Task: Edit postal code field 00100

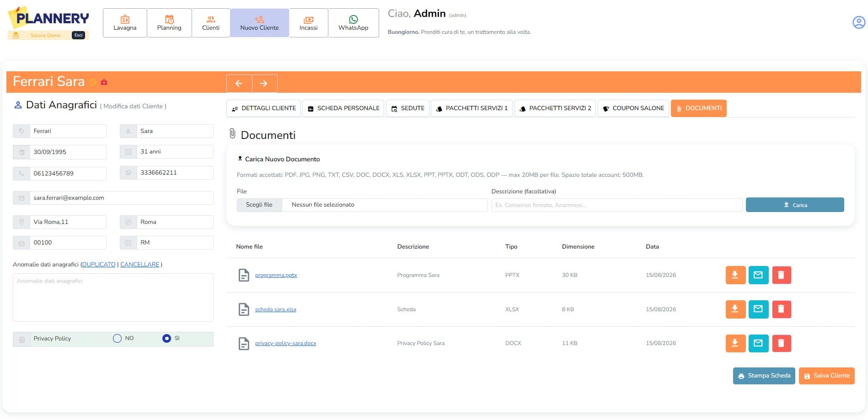Action: [68, 243]
